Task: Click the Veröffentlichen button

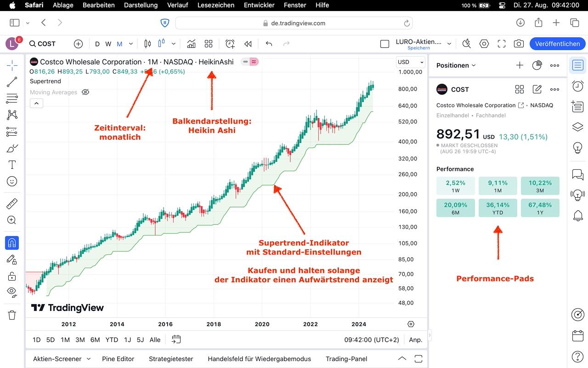Action: coord(557,44)
